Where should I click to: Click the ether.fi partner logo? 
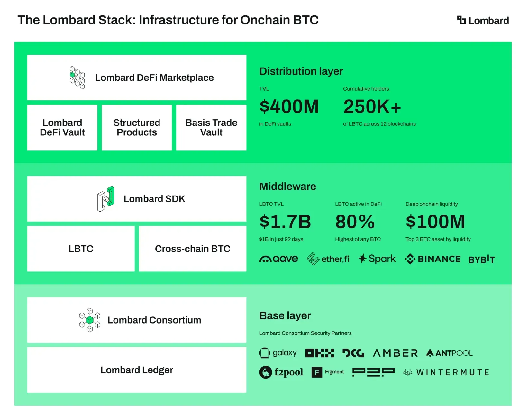328,259
